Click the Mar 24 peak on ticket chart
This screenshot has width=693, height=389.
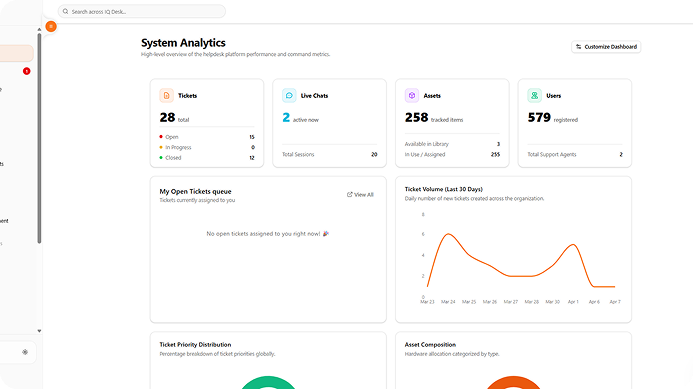[x=448, y=234]
